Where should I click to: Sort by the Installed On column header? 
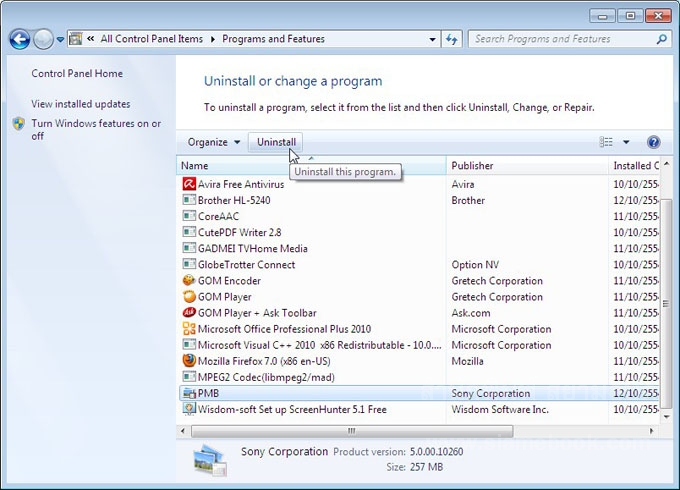click(x=634, y=166)
